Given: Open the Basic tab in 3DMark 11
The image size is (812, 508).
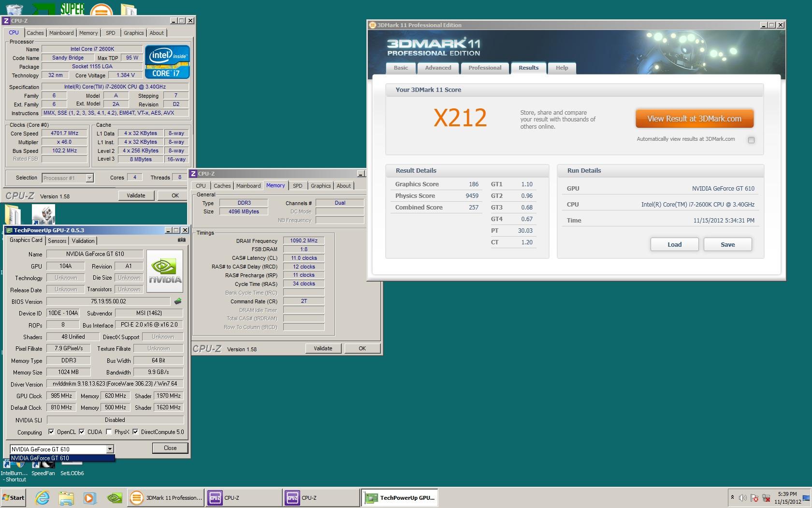Looking at the screenshot, I should click(x=401, y=68).
